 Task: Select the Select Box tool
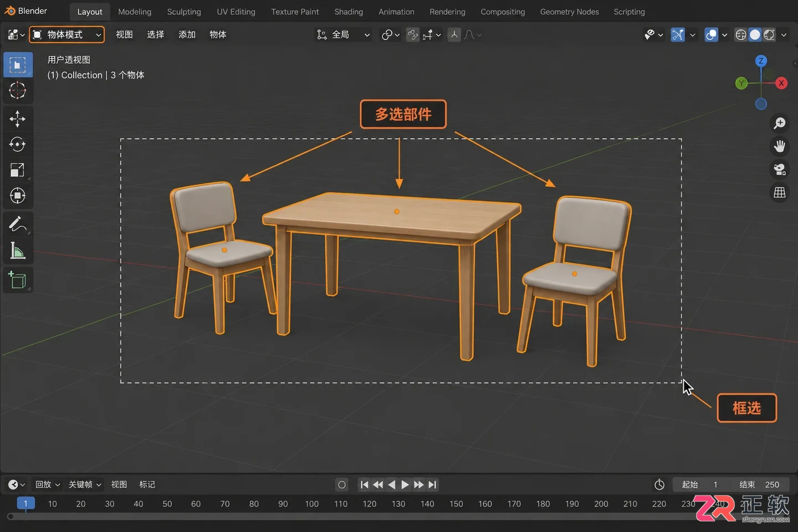pos(18,65)
